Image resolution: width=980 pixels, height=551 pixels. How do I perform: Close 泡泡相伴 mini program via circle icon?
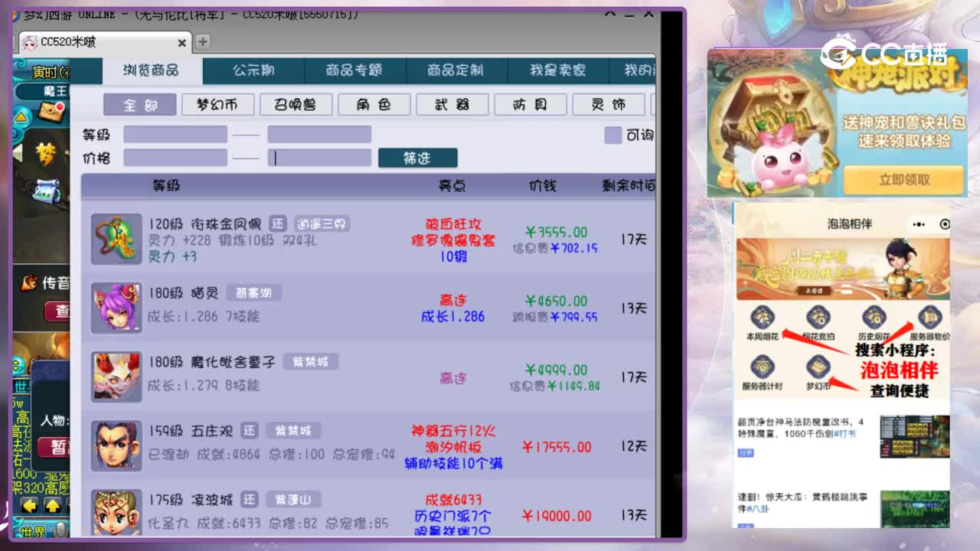[x=944, y=224]
